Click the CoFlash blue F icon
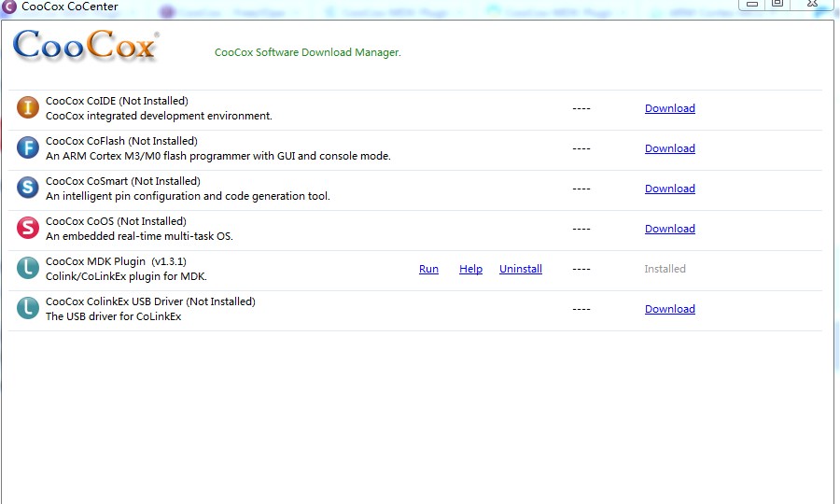 pyautogui.click(x=27, y=147)
